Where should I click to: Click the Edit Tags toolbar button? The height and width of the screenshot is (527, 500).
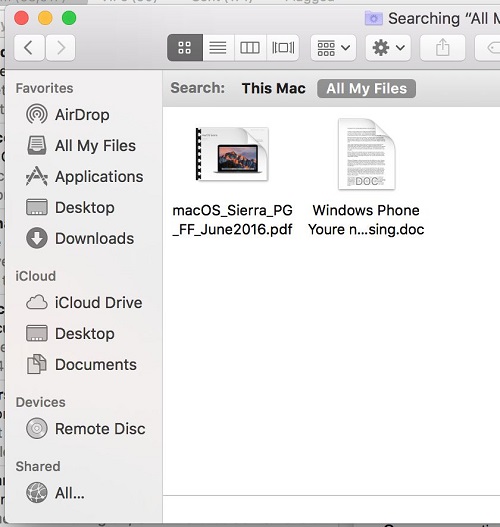pos(488,48)
